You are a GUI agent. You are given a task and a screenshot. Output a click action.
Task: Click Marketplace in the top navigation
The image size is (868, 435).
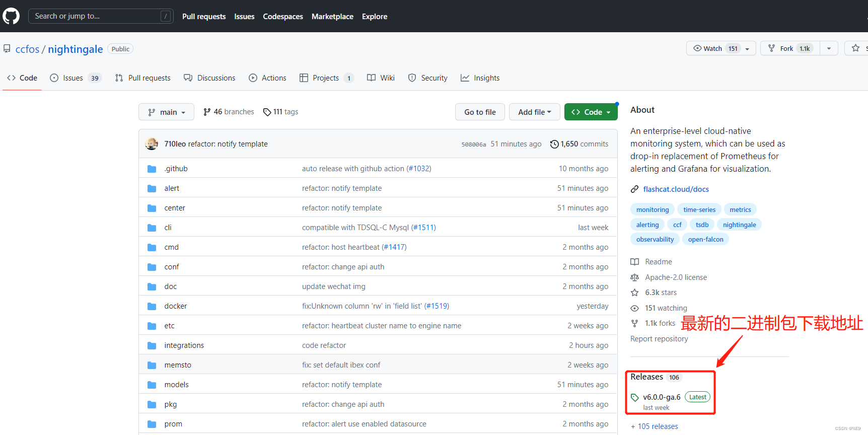pos(332,17)
